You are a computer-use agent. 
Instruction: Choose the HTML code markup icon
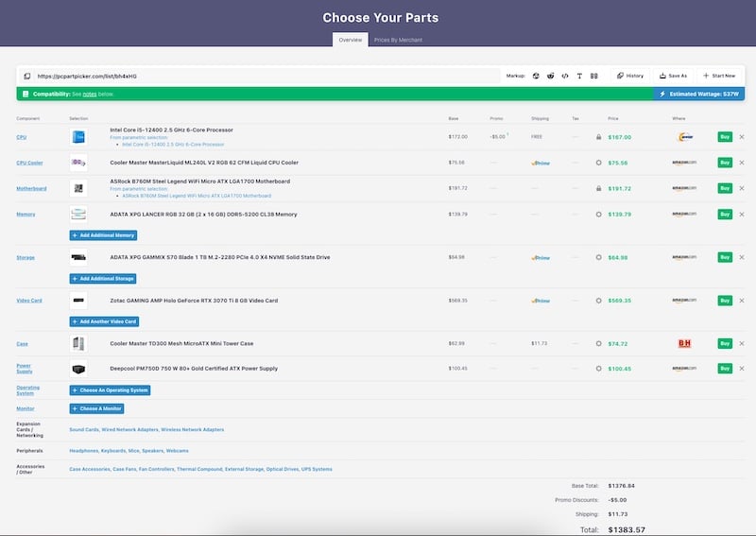pos(565,76)
